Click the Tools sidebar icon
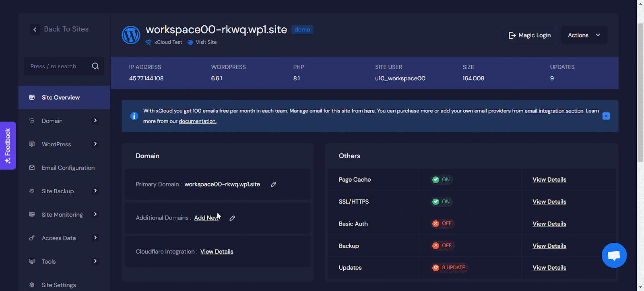Image resolution: width=644 pixels, height=291 pixels. (32, 261)
